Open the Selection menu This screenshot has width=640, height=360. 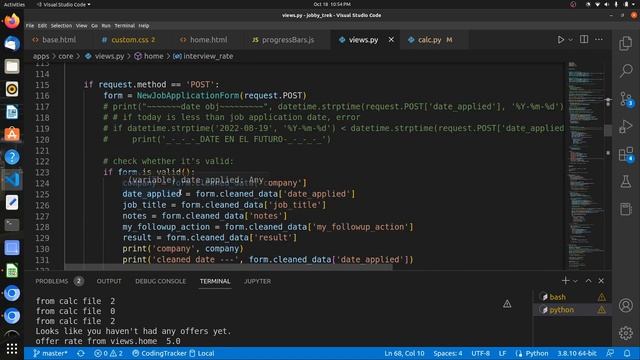click(x=61, y=25)
